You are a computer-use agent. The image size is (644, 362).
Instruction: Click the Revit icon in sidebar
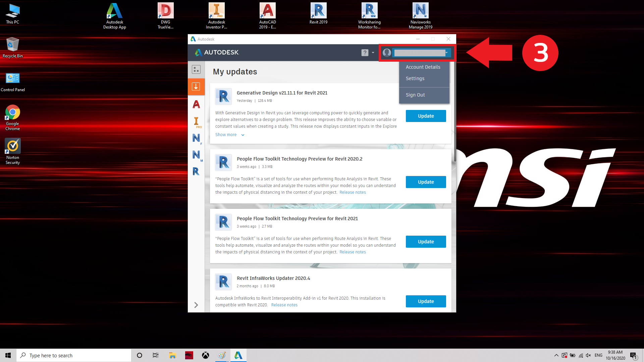pos(196,171)
